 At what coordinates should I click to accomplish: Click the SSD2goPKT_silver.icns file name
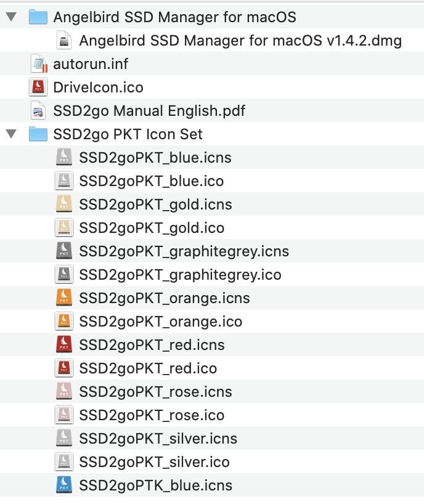click(158, 439)
